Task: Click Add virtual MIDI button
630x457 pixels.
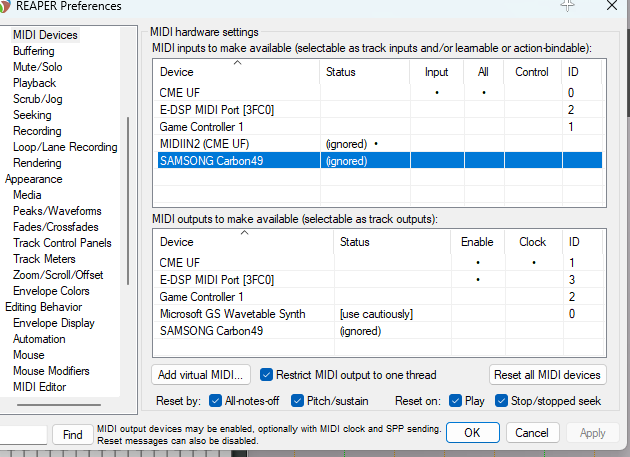Action: (201, 375)
